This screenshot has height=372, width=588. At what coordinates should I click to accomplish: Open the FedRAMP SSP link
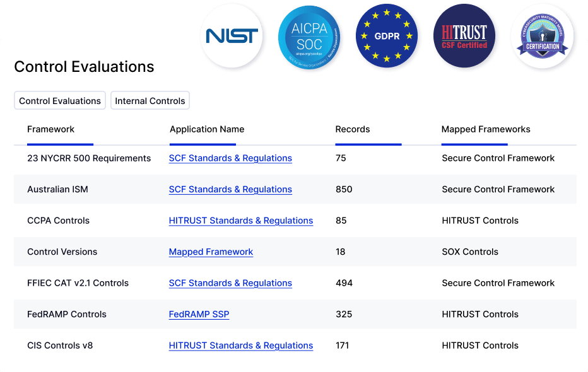[199, 314]
